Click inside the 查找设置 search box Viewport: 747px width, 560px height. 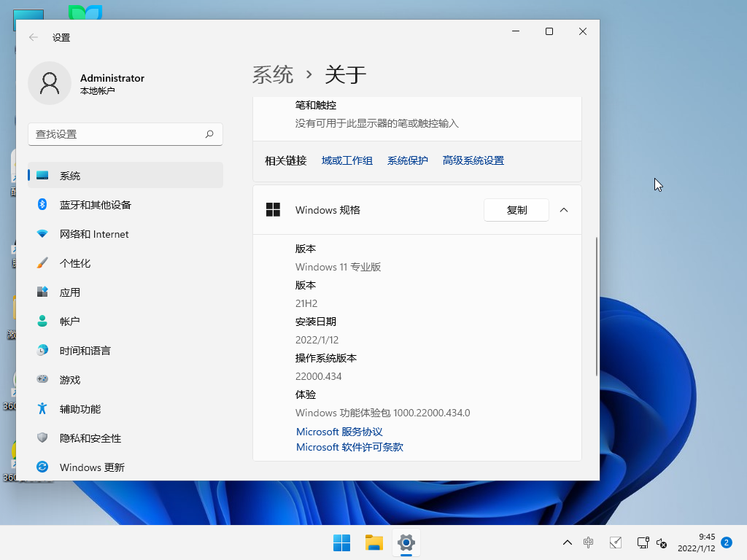point(124,134)
